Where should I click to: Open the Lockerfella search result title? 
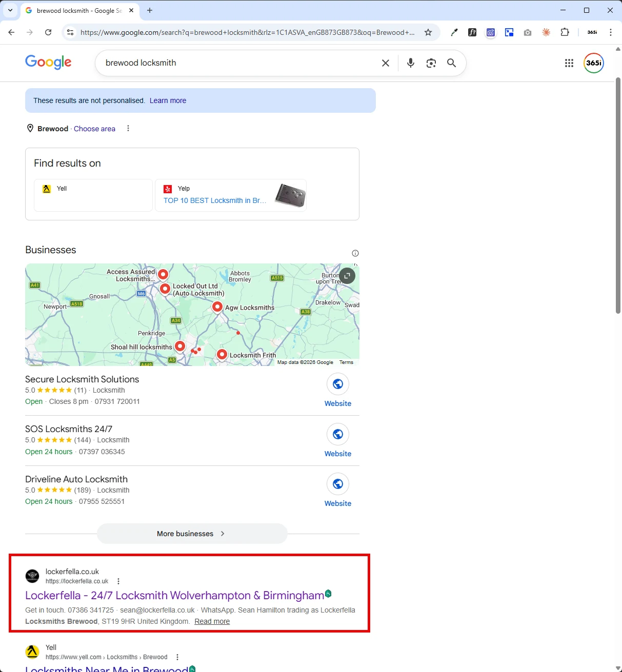[174, 595]
